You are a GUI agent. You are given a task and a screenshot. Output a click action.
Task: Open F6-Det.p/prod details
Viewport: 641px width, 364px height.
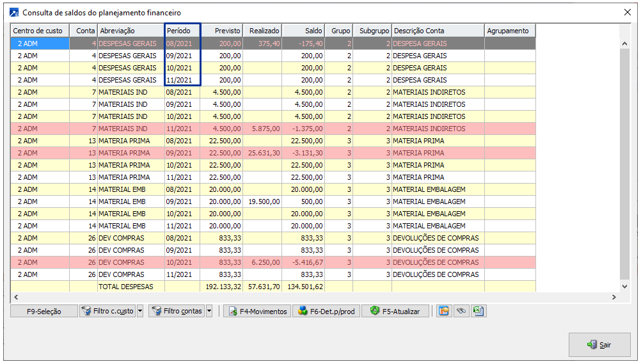click(326, 311)
